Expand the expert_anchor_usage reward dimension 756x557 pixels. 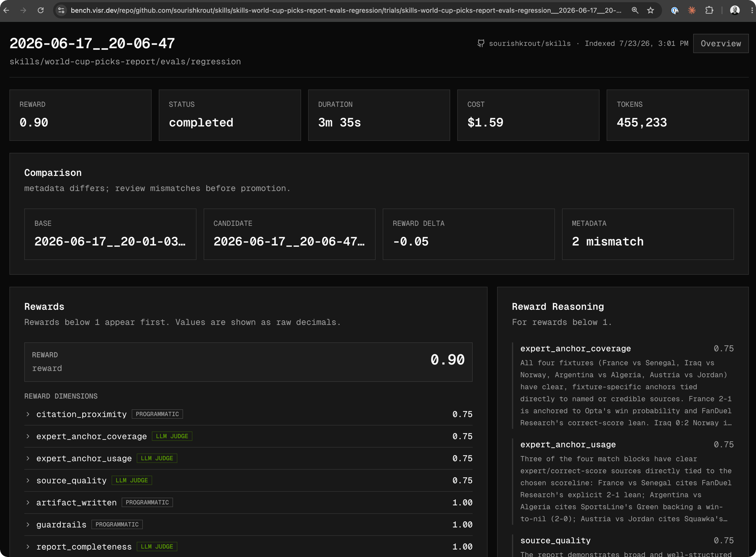pyautogui.click(x=248, y=458)
